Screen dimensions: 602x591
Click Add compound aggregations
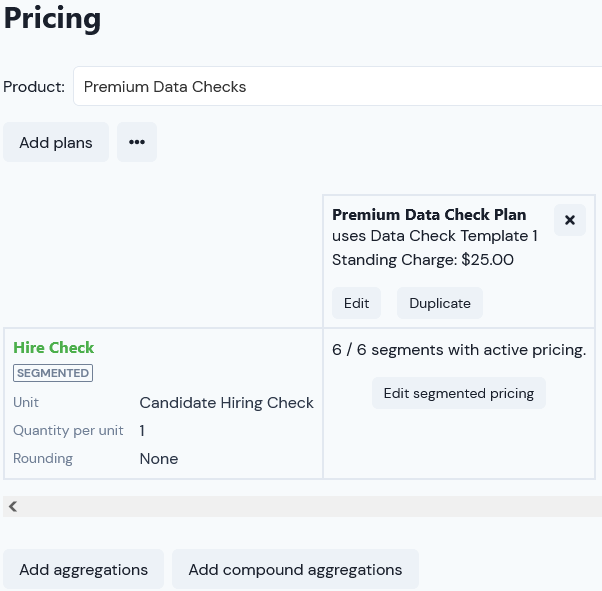click(295, 569)
